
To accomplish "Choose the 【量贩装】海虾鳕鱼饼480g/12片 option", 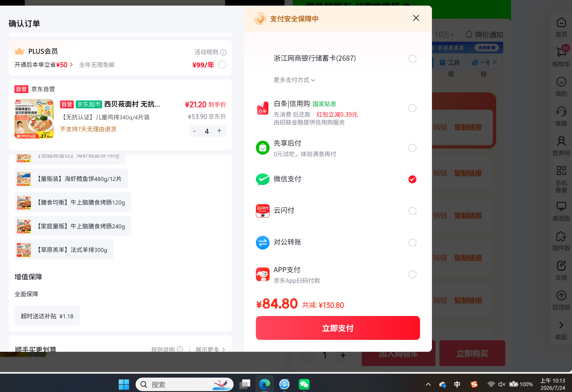I will pos(71,179).
